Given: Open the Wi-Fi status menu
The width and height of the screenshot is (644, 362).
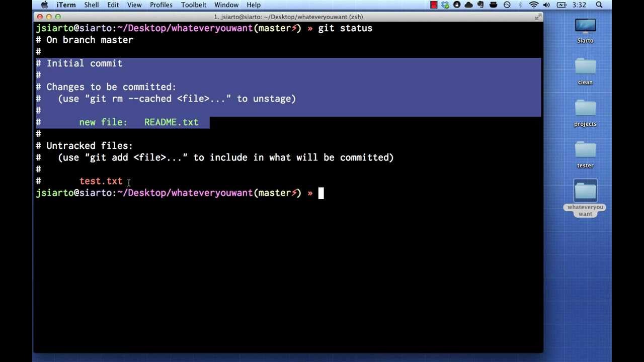Looking at the screenshot, I should 534,5.
